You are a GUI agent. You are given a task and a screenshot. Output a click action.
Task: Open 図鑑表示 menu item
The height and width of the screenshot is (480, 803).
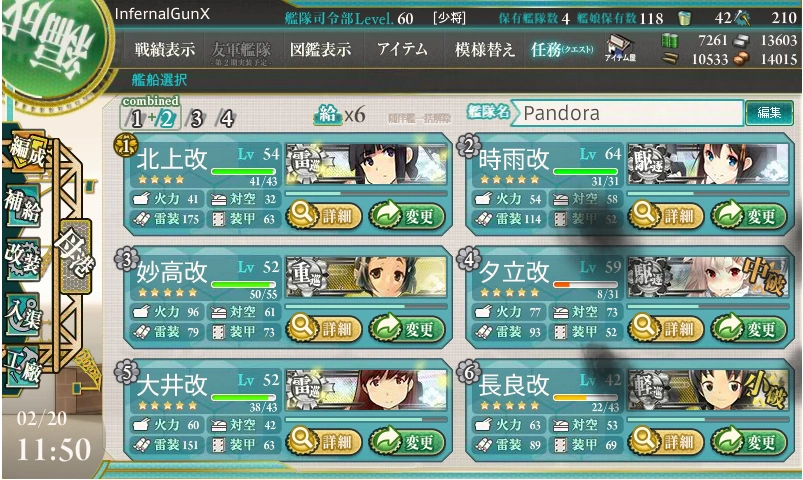point(320,50)
